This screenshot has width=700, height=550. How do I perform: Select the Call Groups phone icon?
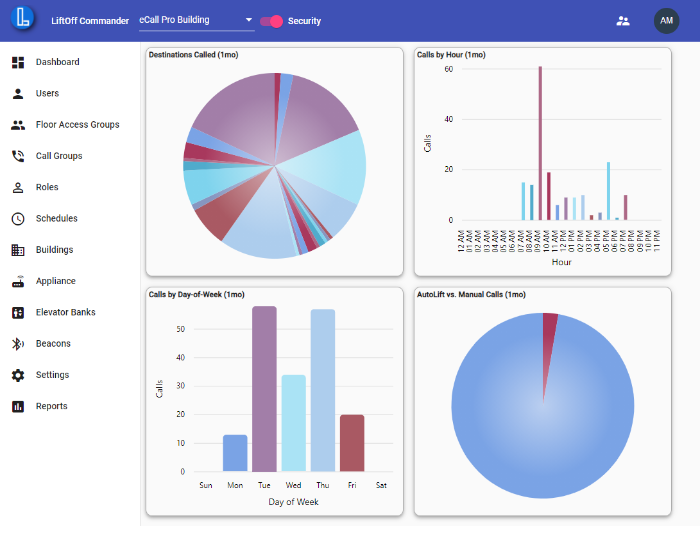tap(18, 156)
